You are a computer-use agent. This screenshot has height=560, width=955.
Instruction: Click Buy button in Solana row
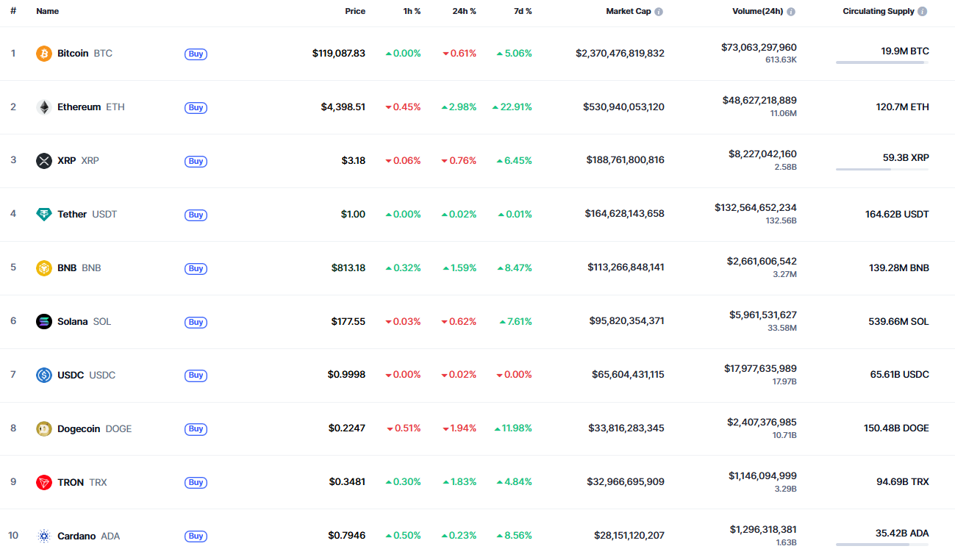coord(196,322)
